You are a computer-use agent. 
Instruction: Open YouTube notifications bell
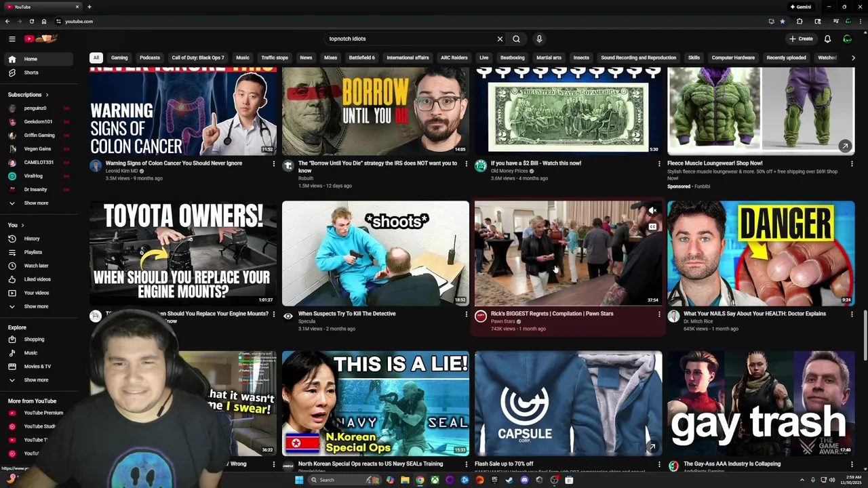pos(827,39)
